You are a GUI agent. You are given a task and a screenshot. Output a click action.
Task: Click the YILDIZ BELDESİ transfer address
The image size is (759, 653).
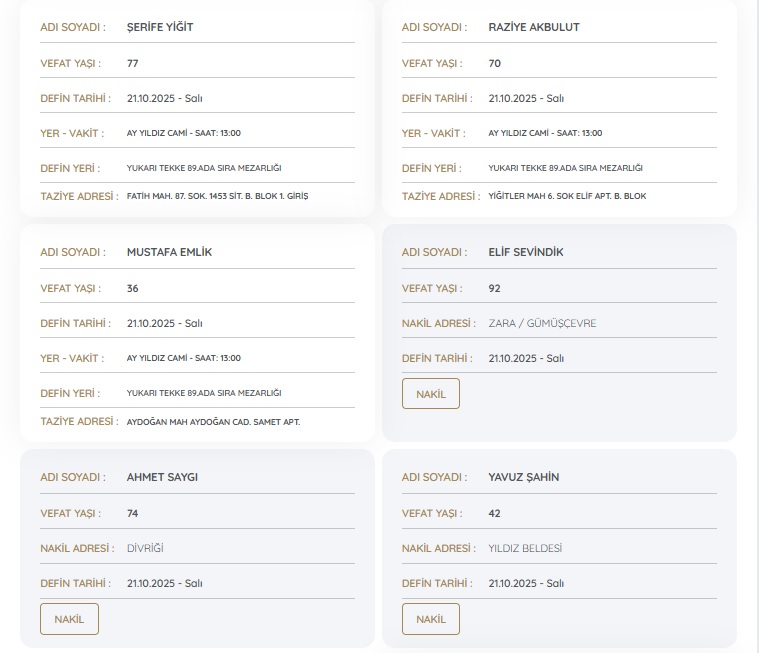point(525,548)
